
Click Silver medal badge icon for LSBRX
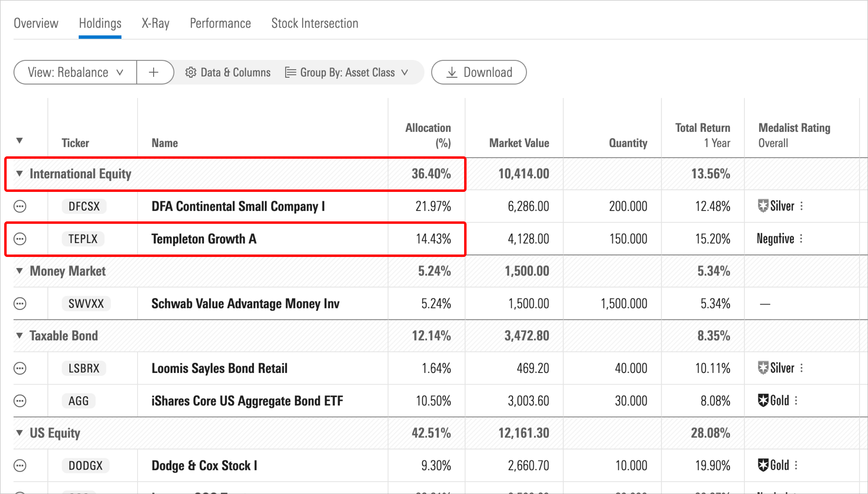pyautogui.click(x=763, y=368)
